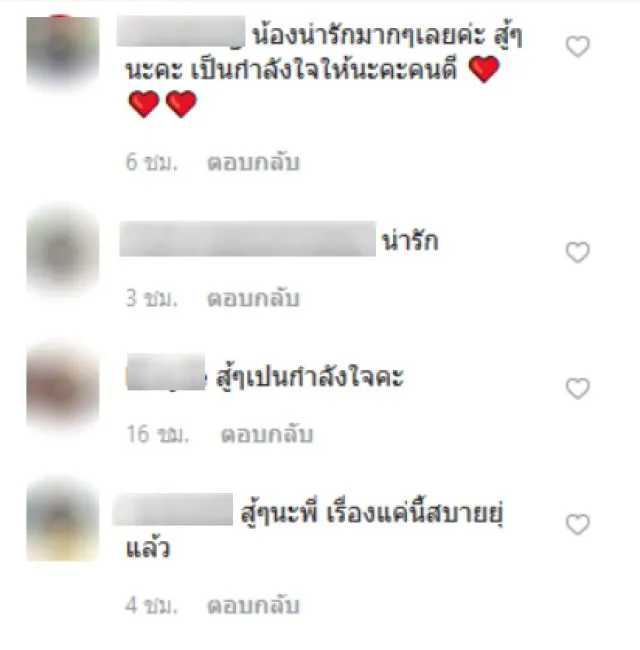Like the short 'น่ารัก' comment
This screenshot has width=640, height=650.
[577, 252]
